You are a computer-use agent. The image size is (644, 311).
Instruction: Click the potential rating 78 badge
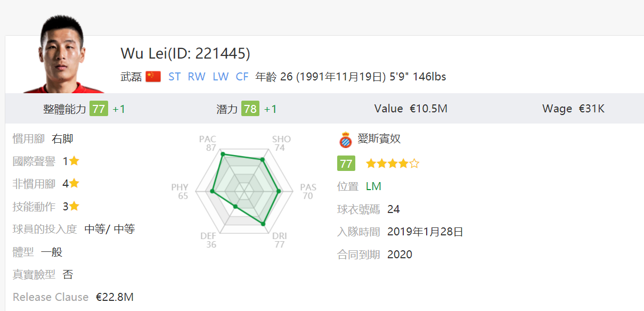(250, 109)
